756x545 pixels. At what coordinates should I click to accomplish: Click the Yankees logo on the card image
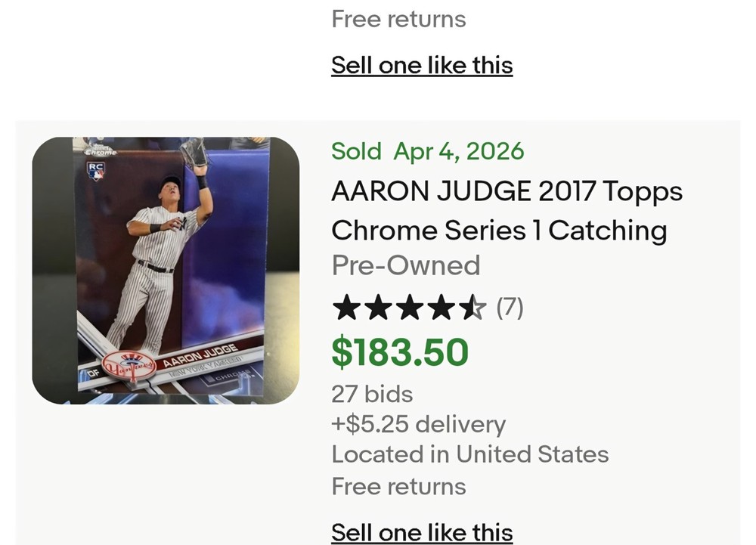click(x=126, y=366)
